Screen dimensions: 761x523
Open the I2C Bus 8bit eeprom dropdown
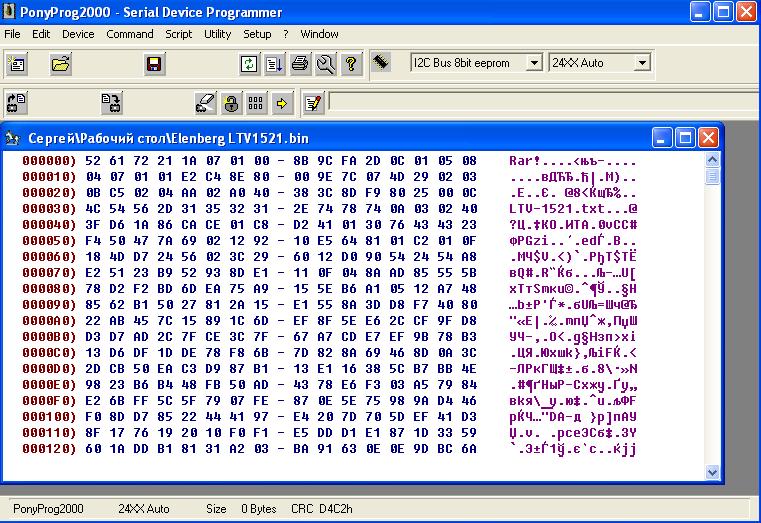click(534, 63)
